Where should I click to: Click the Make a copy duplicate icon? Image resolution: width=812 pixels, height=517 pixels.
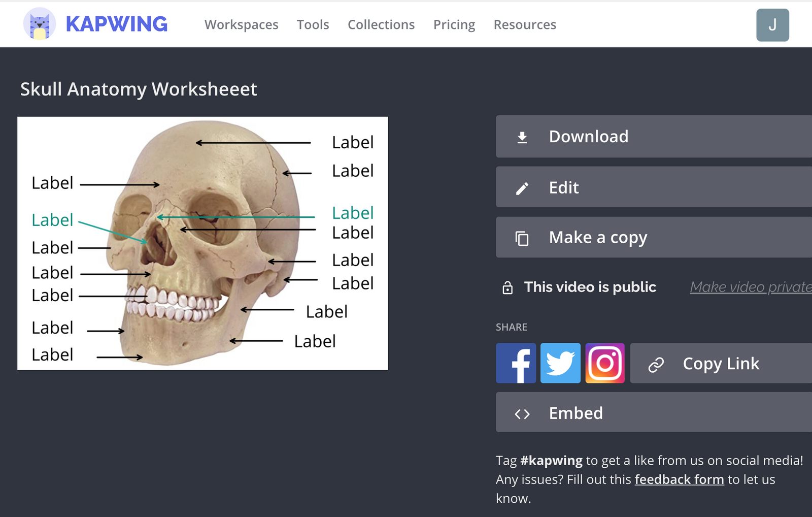pyautogui.click(x=522, y=237)
